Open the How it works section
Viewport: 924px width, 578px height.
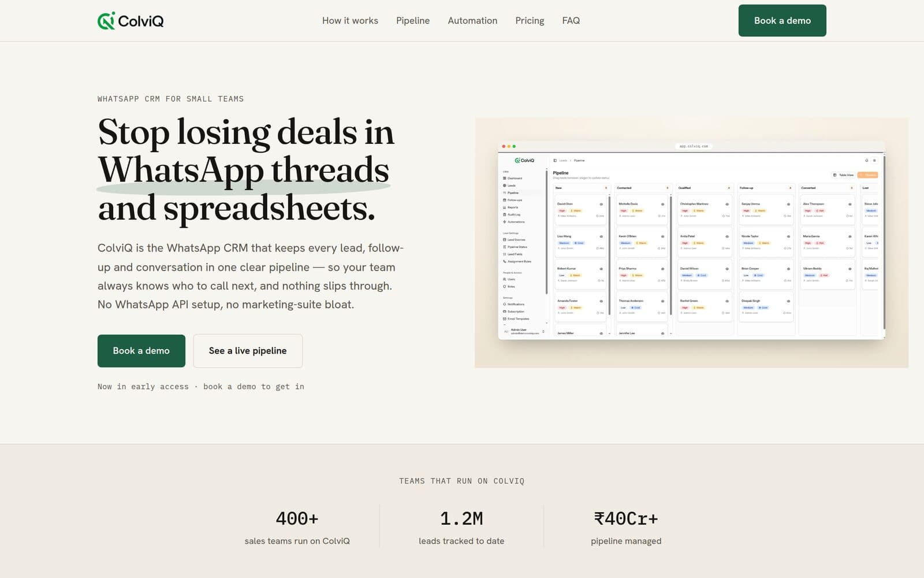350,21
